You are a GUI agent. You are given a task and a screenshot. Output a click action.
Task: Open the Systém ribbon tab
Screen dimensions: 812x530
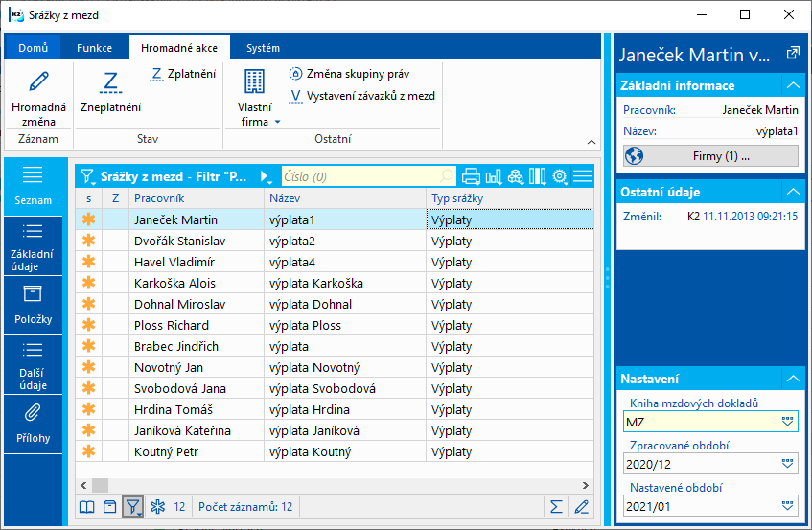click(x=263, y=48)
